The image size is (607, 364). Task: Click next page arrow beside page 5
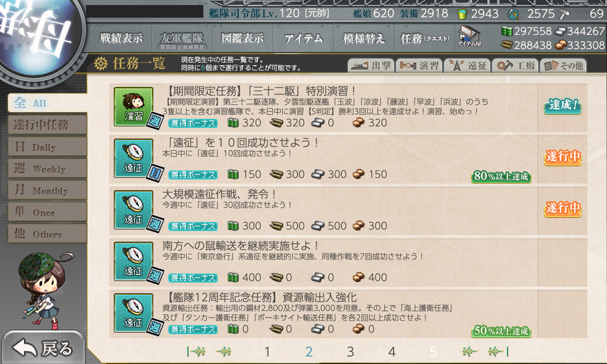[x=470, y=351]
